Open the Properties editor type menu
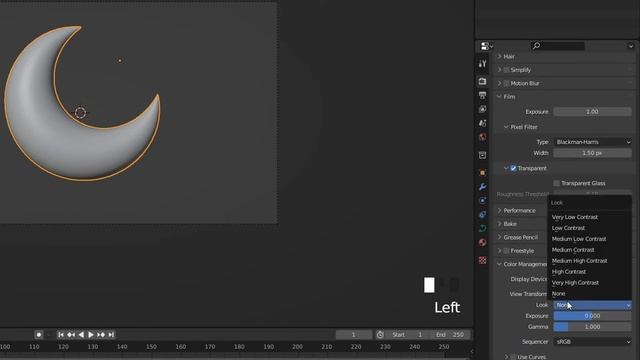 tap(487, 46)
